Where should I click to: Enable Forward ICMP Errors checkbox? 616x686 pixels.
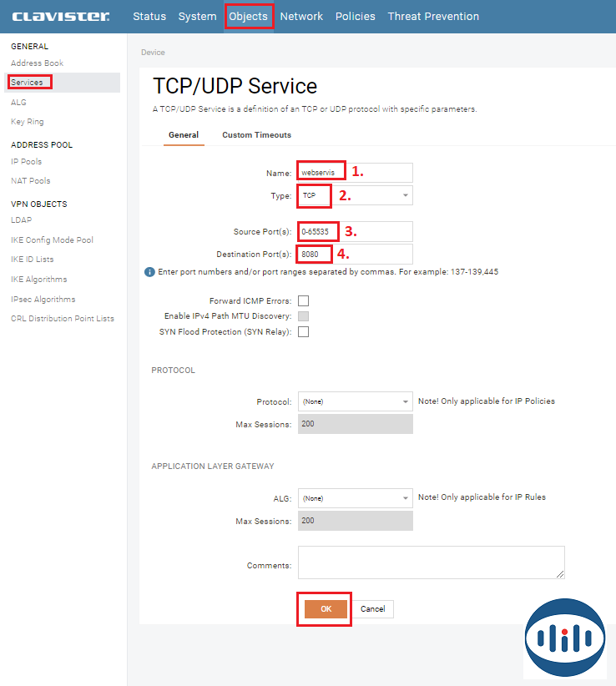coord(304,300)
